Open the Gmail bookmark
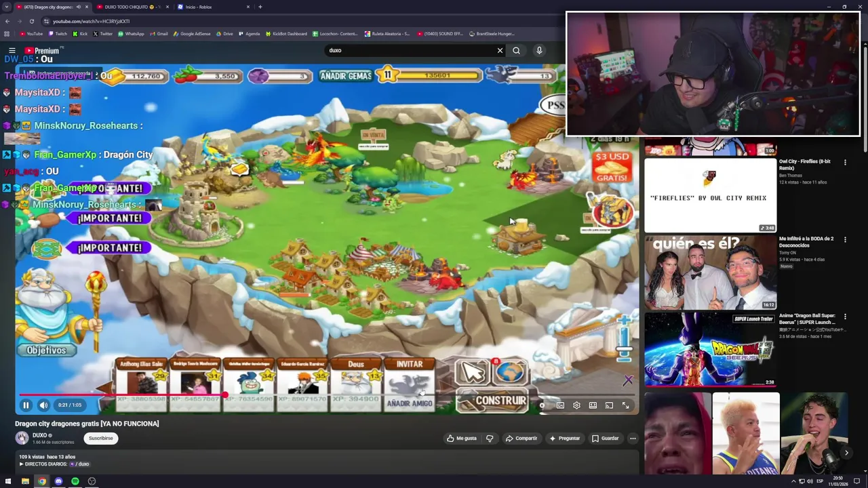Screen dimensions: 868x488 (x=159, y=34)
